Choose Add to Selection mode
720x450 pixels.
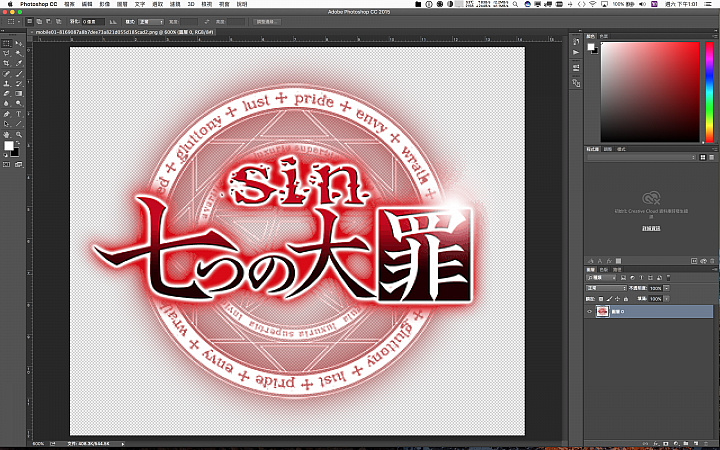(39, 22)
